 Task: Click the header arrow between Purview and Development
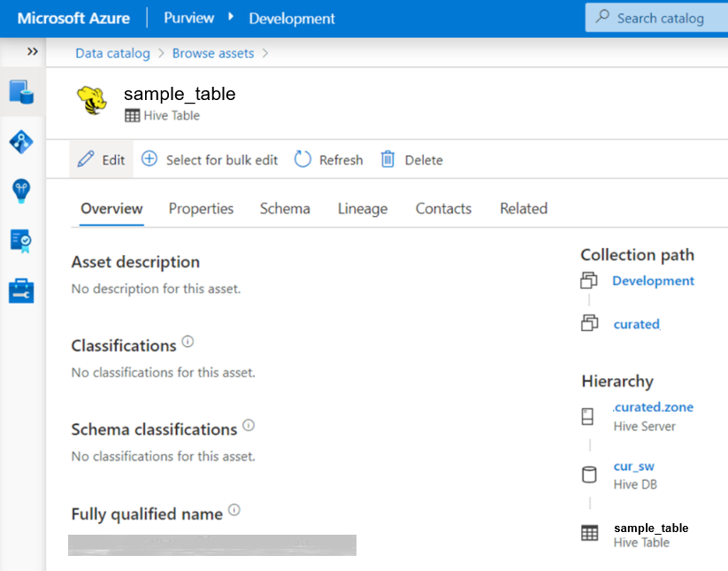231,17
